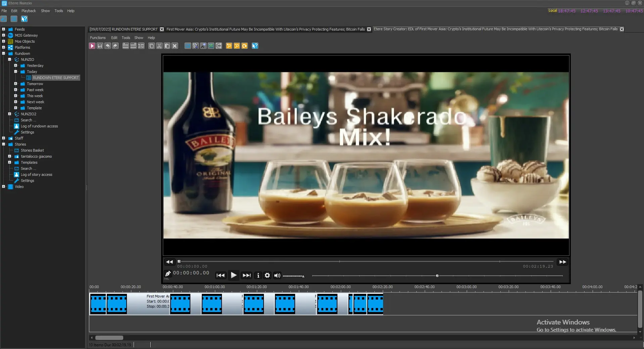Show clip info with the i button
The height and width of the screenshot is (349, 644).
tap(258, 275)
